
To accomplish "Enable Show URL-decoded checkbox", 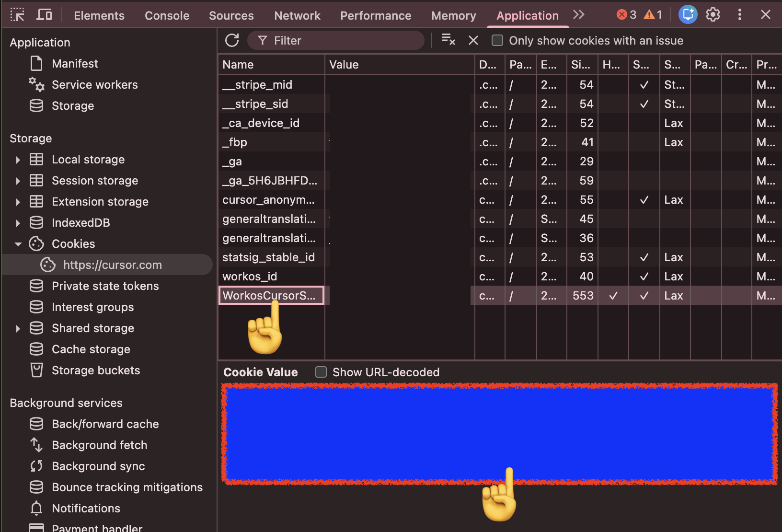I will click(x=321, y=372).
